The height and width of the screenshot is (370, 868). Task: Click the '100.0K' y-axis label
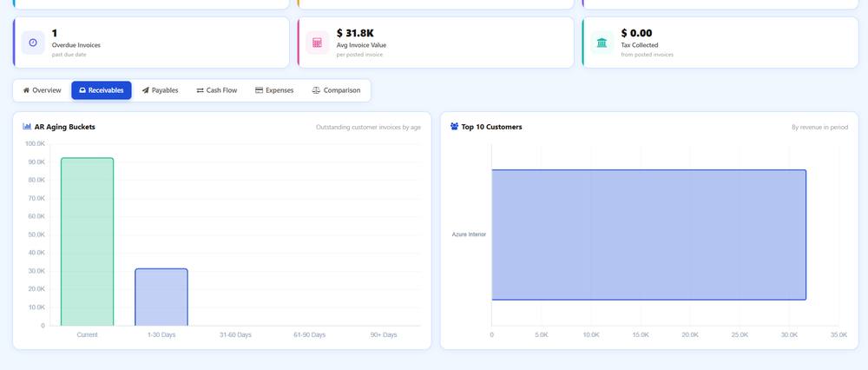(35, 144)
